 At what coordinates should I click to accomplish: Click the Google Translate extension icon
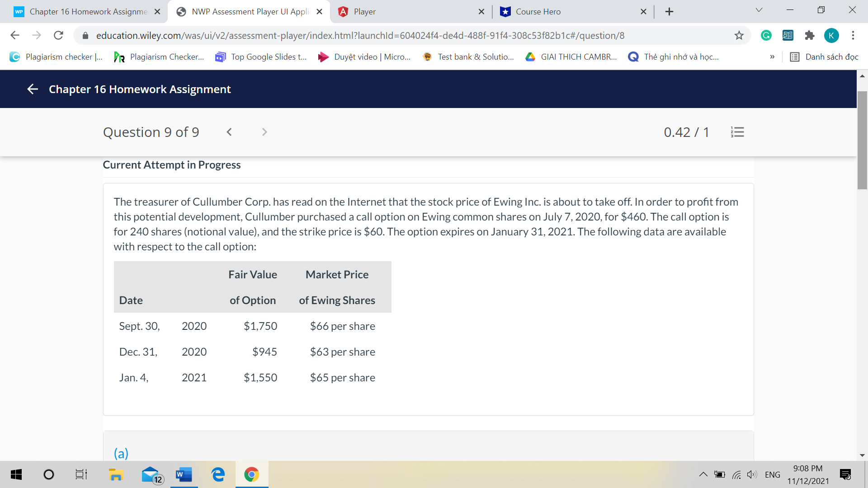click(x=788, y=35)
